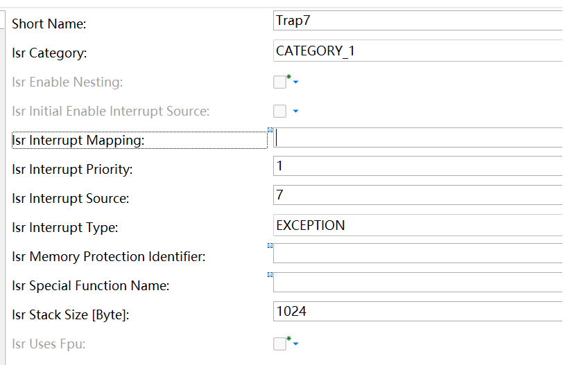Viewport: 588px width, 365px height.
Task: Click the reference icon beside Isr Special Function Name
Action: pyautogui.click(x=270, y=275)
